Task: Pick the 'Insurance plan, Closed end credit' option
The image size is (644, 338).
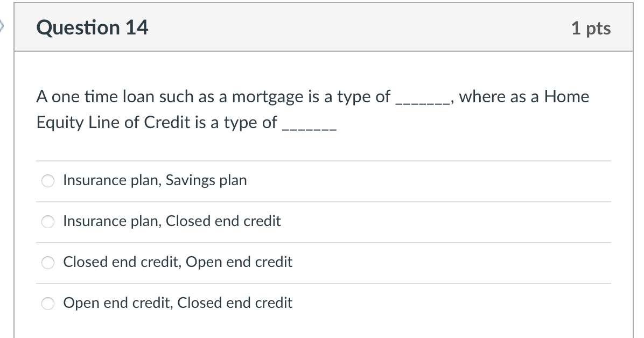Action: pyautogui.click(x=47, y=222)
